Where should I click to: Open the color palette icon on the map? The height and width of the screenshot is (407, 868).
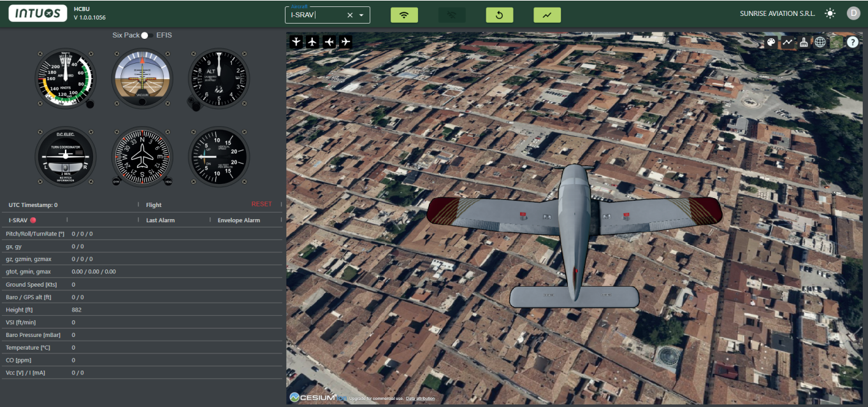click(771, 42)
